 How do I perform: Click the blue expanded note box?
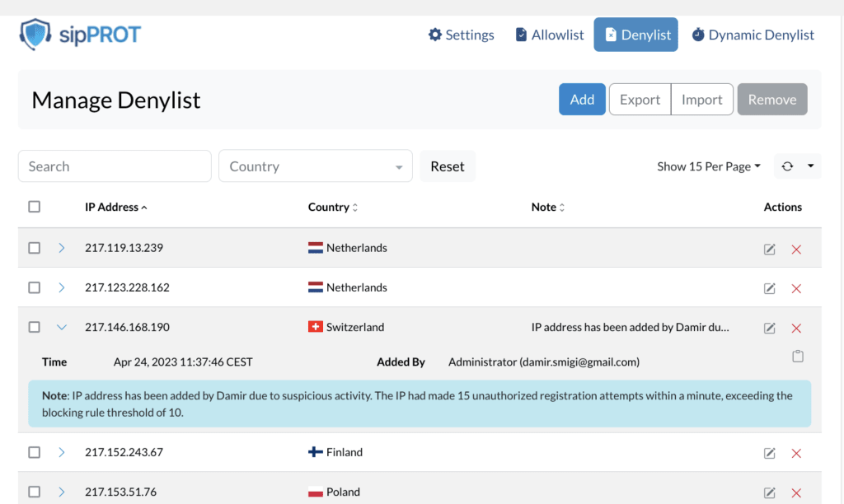click(420, 404)
